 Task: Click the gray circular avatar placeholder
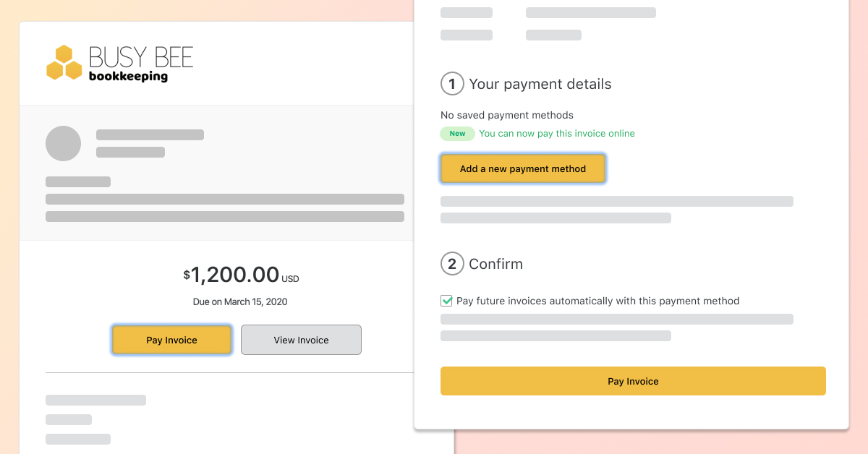tap(63, 143)
